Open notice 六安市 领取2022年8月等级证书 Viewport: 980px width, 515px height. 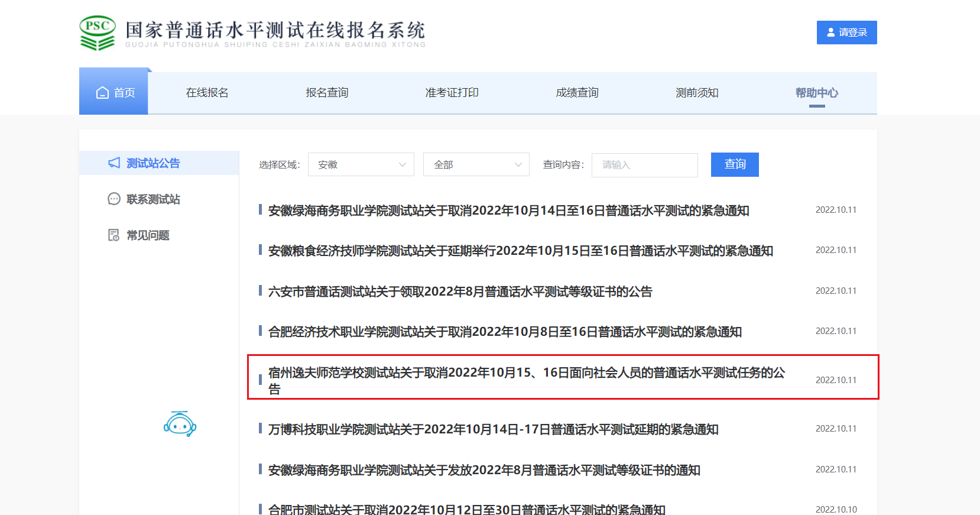click(x=460, y=292)
